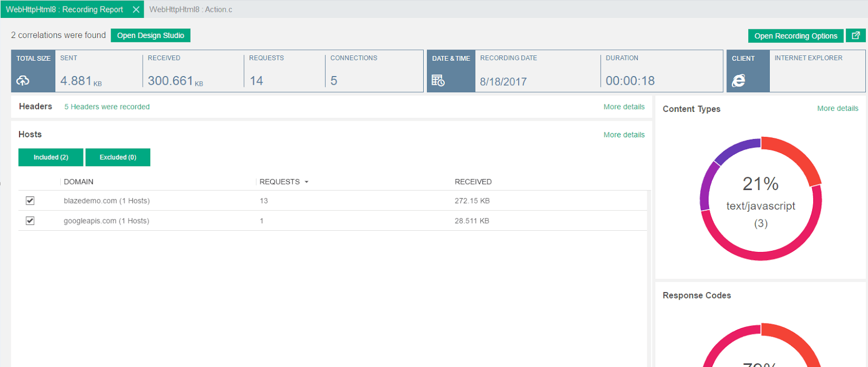
Task: Click the 272.15 KB received value
Action: coord(472,201)
